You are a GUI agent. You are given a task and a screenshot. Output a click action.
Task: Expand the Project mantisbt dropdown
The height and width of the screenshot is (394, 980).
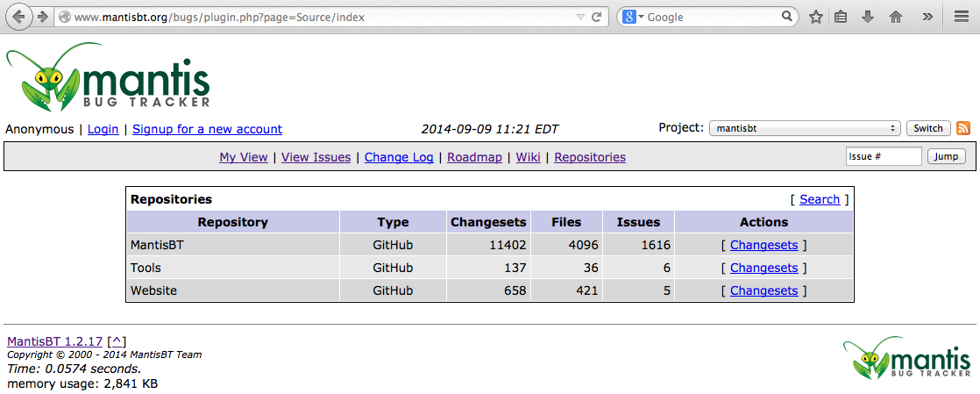[804, 128]
